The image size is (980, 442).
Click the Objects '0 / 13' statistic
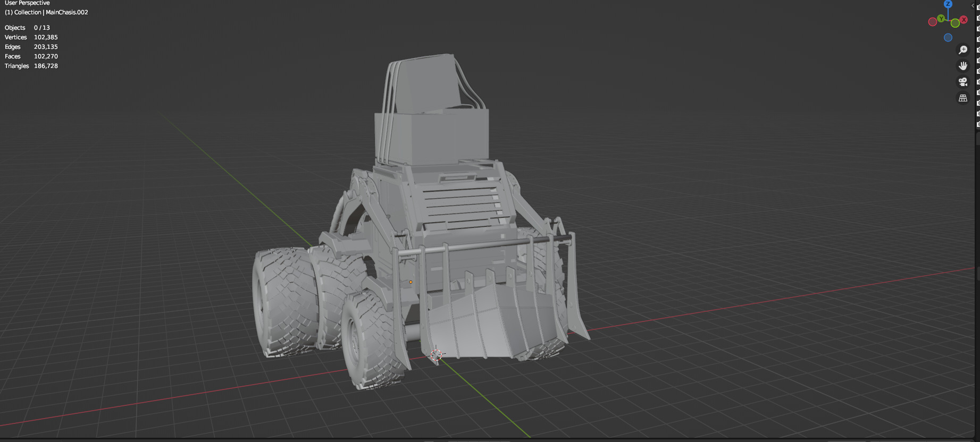pos(42,28)
